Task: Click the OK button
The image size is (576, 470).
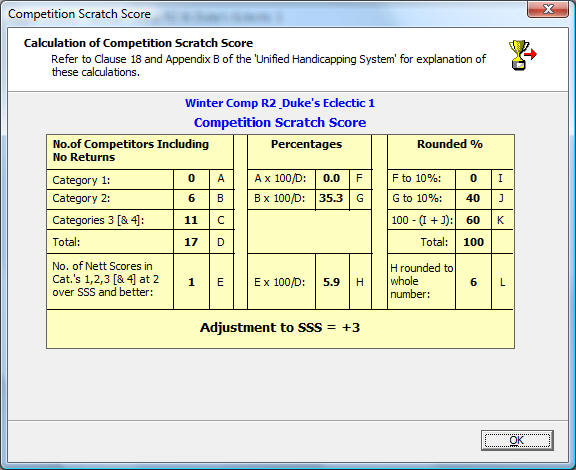Action: pyautogui.click(x=517, y=440)
